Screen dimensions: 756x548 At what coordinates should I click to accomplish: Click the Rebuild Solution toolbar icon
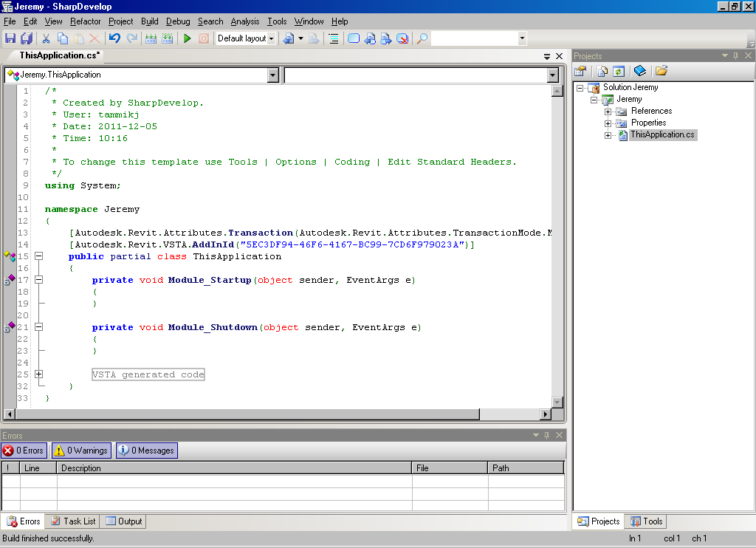(168, 38)
